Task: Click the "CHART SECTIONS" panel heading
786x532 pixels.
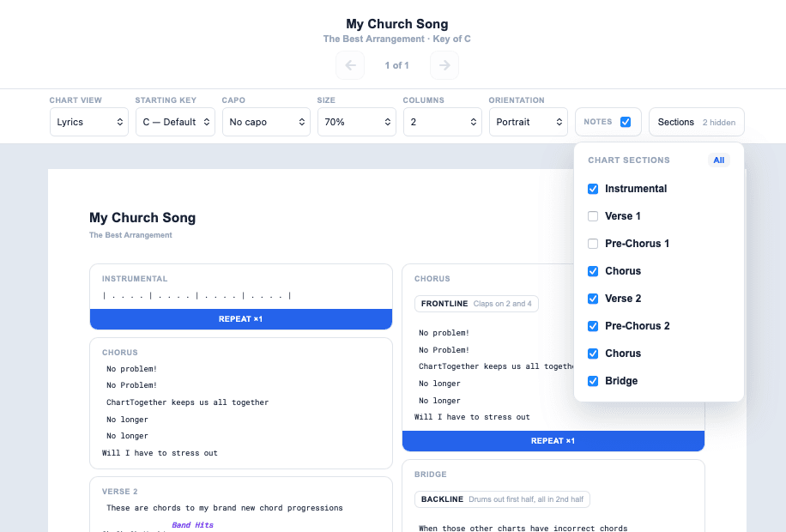Action: [629, 160]
